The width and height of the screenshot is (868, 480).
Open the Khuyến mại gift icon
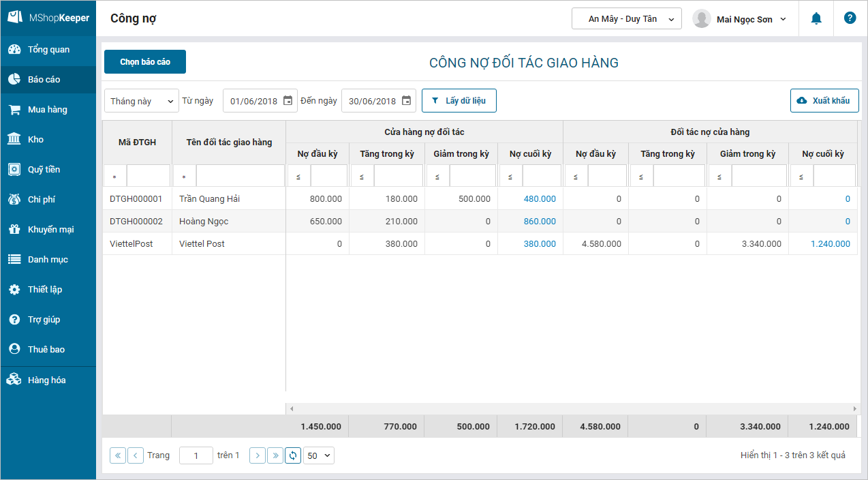coord(14,230)
